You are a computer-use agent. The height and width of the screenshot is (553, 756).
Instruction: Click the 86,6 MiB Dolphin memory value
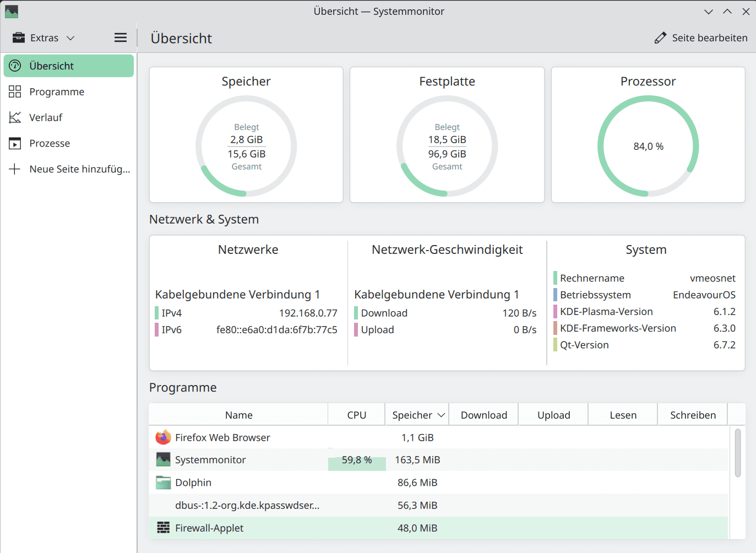point(417,482)
